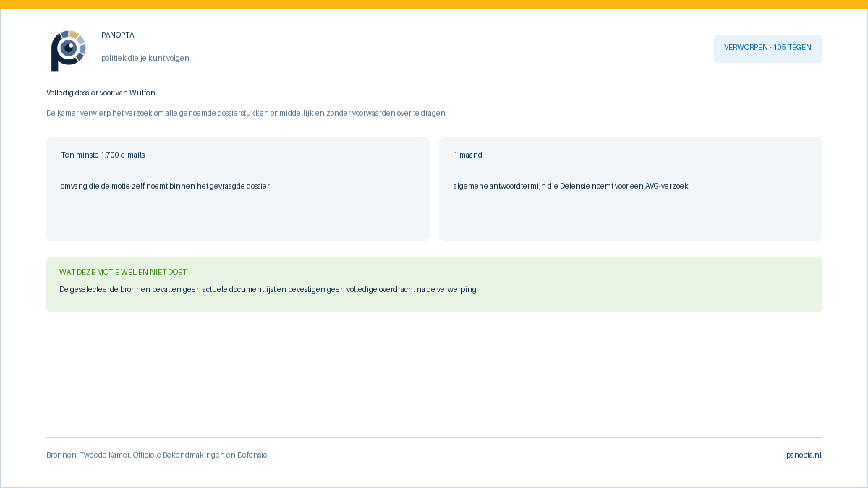Click the empty white area below green panel
The image size is (868, 488).
coord(434,374)
